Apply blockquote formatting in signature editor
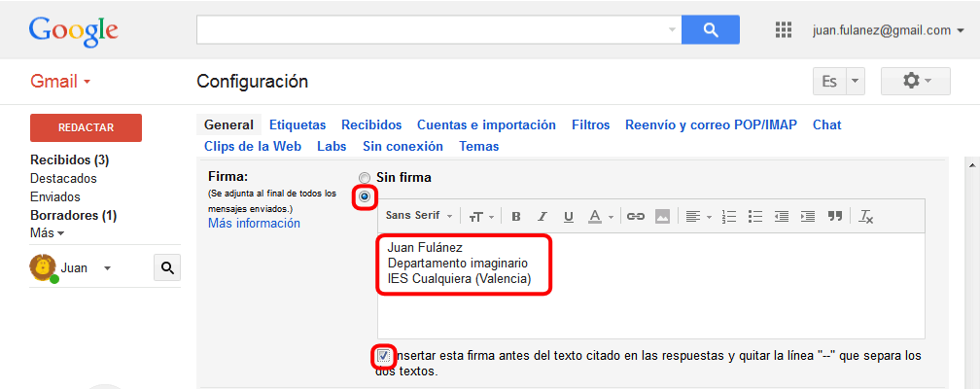 834,216
